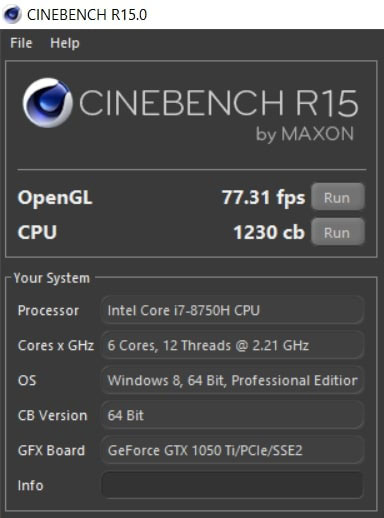Viewport: 384px width, 518px height.
Task: Click the GFX Board GeForce GTX field
Action: (232, 450)
